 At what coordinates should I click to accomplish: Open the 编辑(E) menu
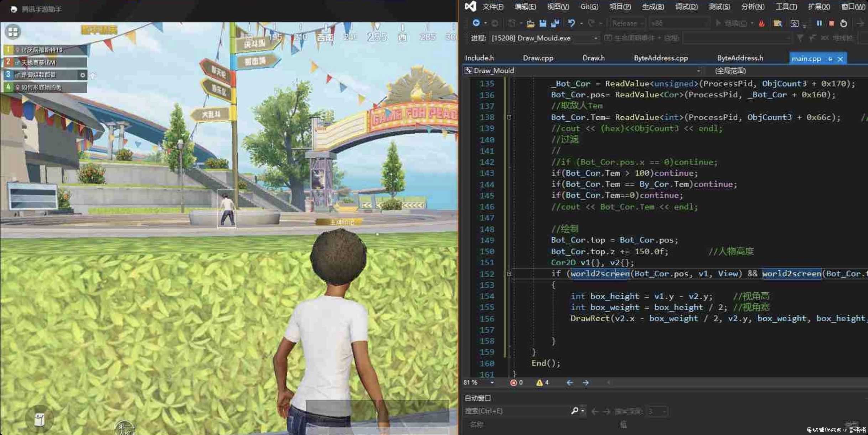click(525, 6)
